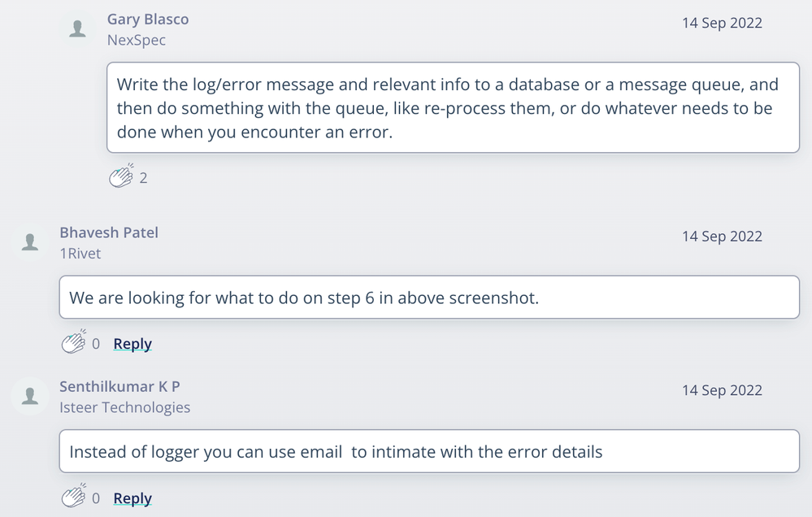Click Senthilkumar K P's avatar icon

[30, 396]
